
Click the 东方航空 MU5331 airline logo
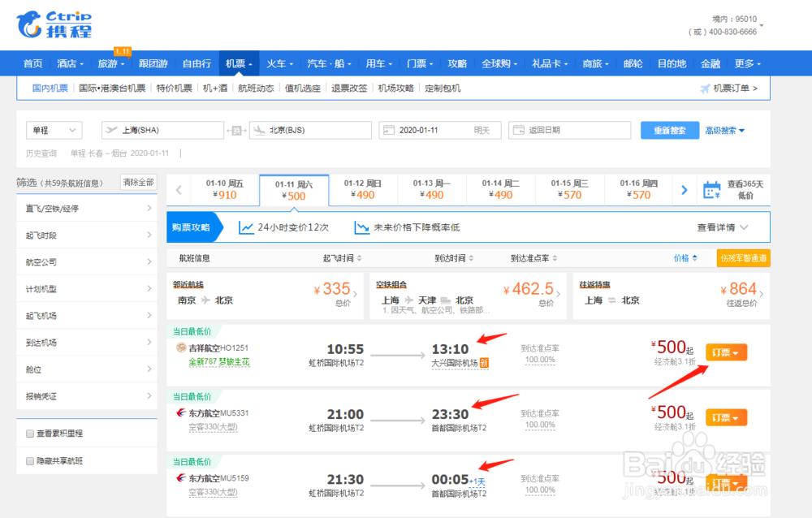[181, 412]
